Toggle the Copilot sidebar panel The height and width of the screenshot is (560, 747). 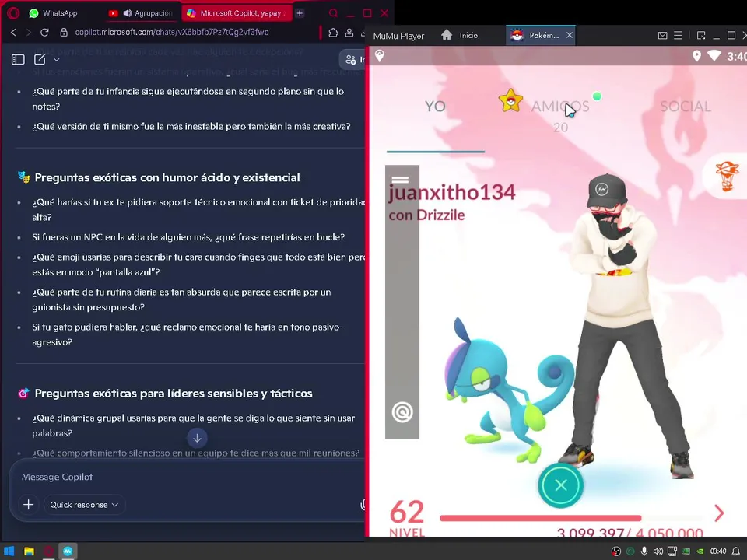pyautogui.click(x=18, y=59)
